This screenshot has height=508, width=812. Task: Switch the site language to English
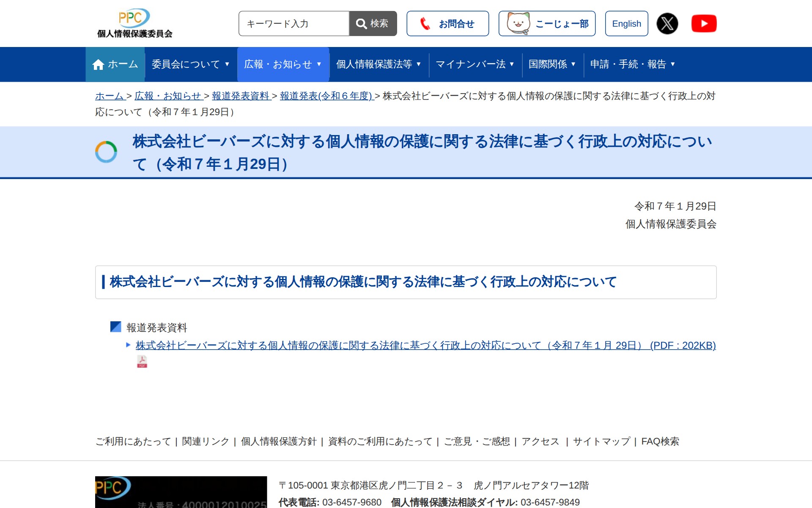pos(626,23)
